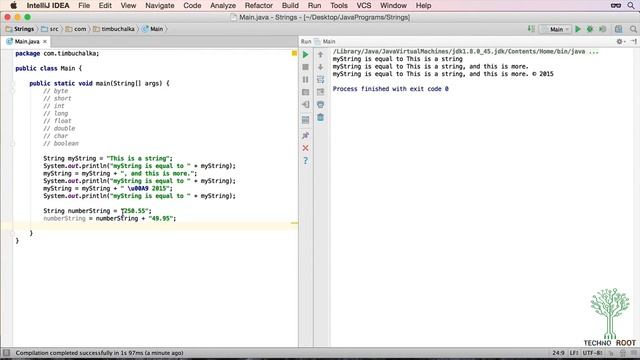The width and height of the screenshot is (640, 360).
Task: Click the Exit icon in Run panel sidebar
Action: point(305,105)
